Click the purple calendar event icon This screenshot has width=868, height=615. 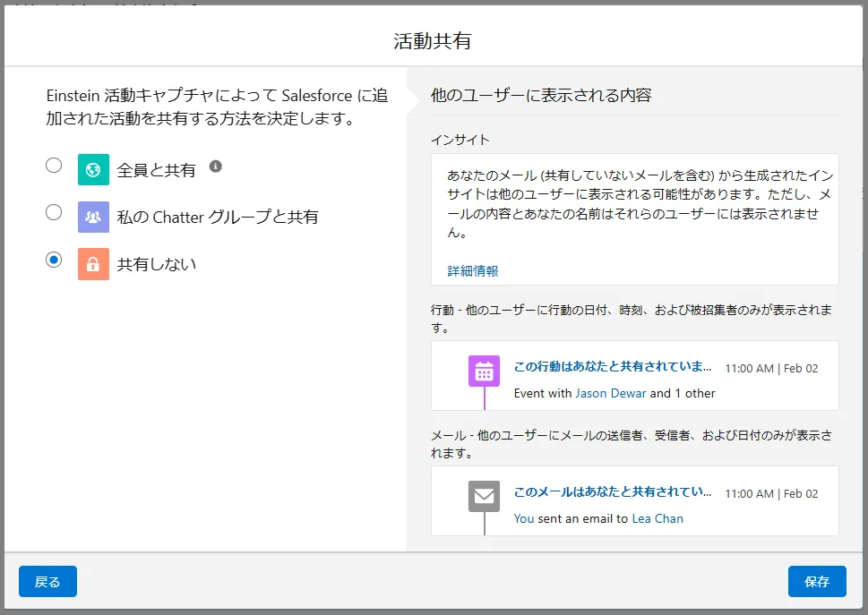click(484, 372)
